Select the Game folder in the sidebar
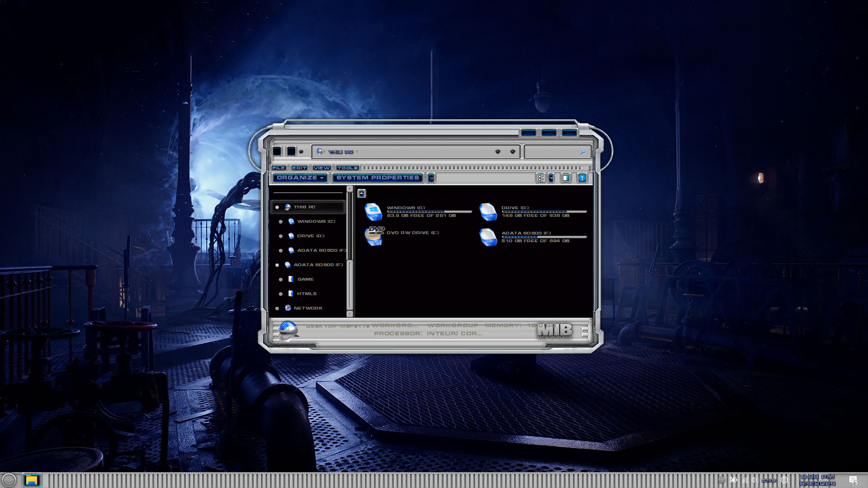868x488 pixels. [x=305, y=279]
